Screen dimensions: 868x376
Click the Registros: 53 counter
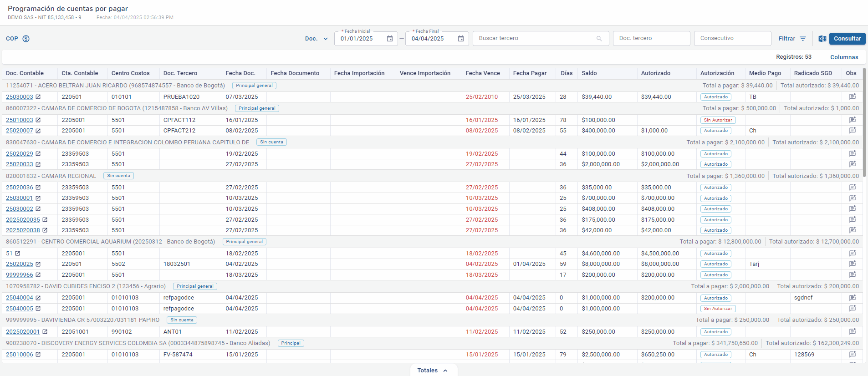tap(793, 57)
